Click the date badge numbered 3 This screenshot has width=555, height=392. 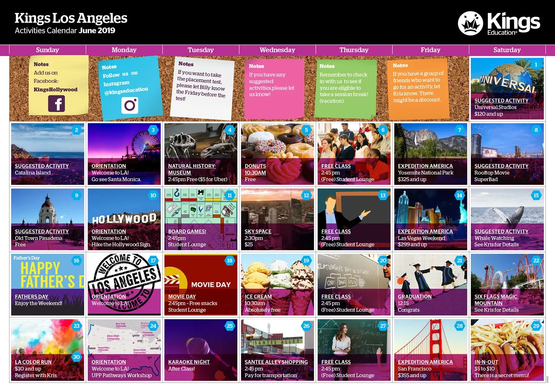click(153, 130)
